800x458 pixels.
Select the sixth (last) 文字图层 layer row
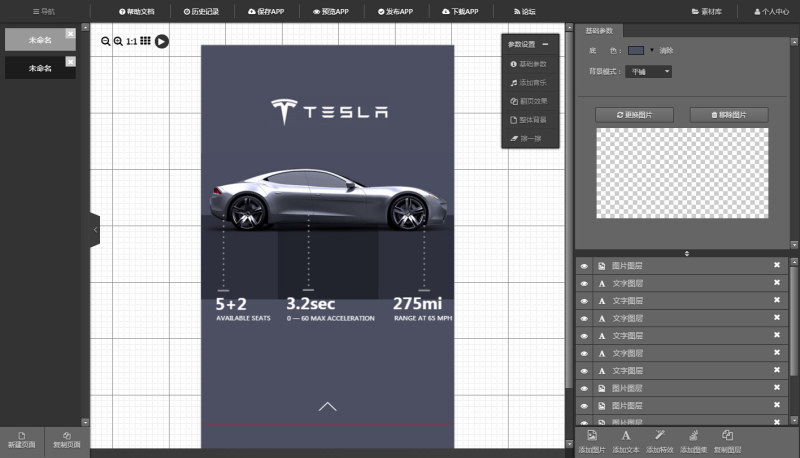[682, 371]
